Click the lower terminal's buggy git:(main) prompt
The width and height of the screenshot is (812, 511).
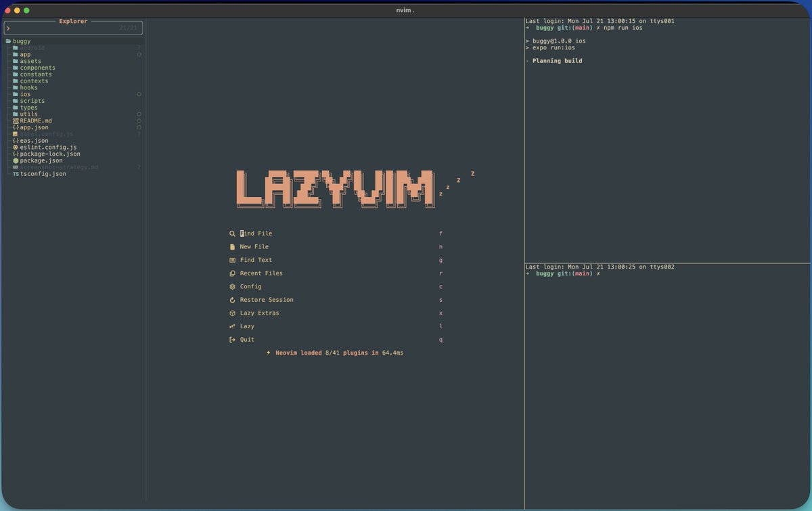pyautogui.click(x=563, y=273)
